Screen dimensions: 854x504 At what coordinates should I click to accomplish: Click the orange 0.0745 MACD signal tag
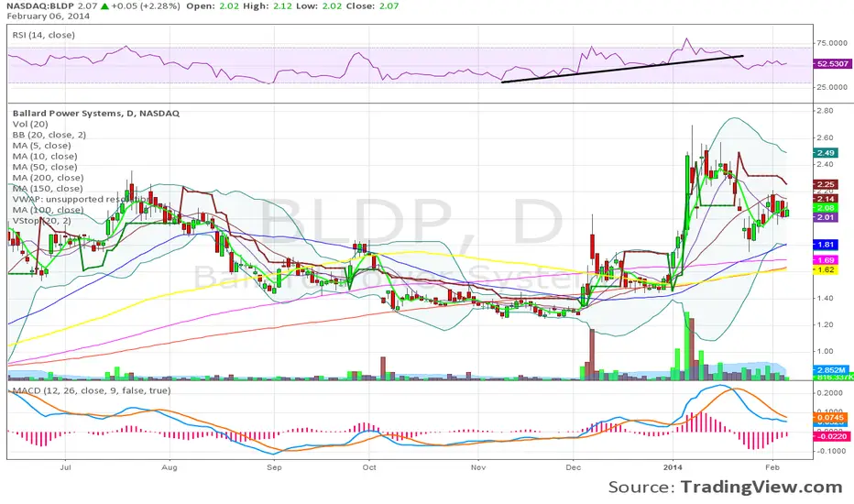tap(830, 418)
